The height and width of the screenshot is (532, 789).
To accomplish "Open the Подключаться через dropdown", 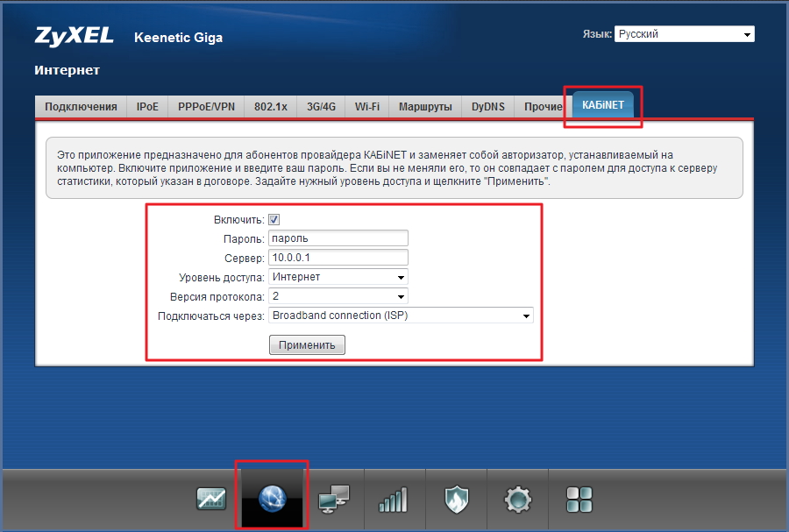I will [401, 316].
